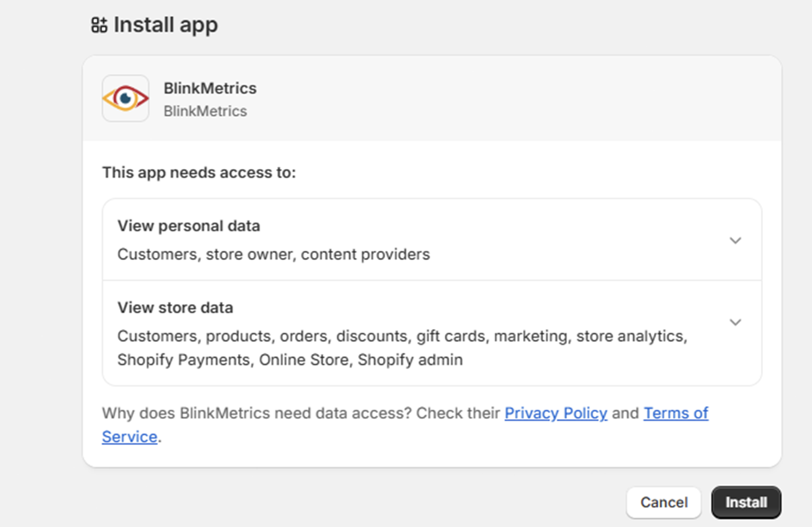Viewport: 812px width, 527px height.
Task: Click the BlinkMetrics app name title
Action: point(210,88)
